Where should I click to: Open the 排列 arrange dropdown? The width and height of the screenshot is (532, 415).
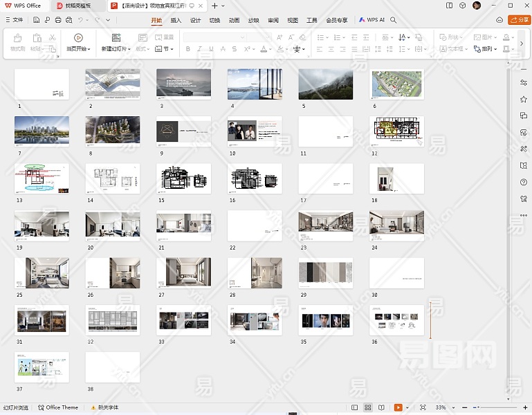[488, 49]
